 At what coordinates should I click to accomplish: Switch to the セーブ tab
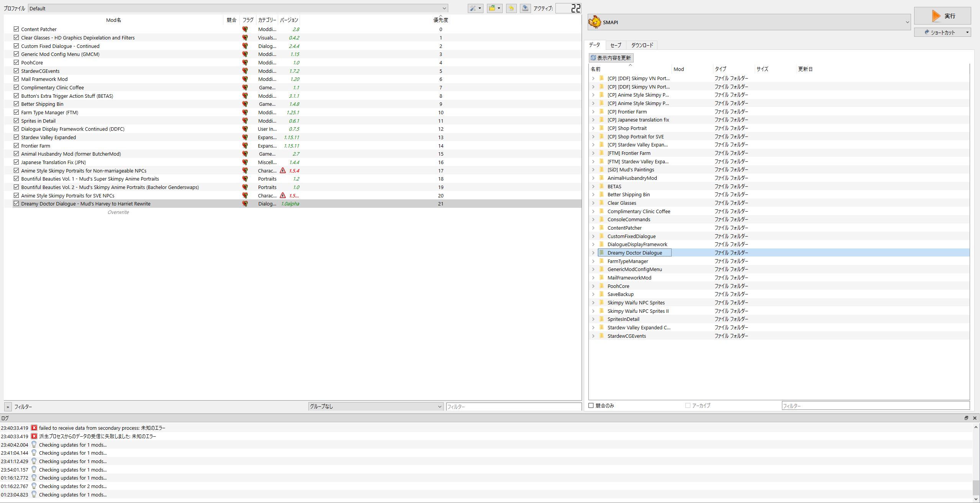click(615, 45)
